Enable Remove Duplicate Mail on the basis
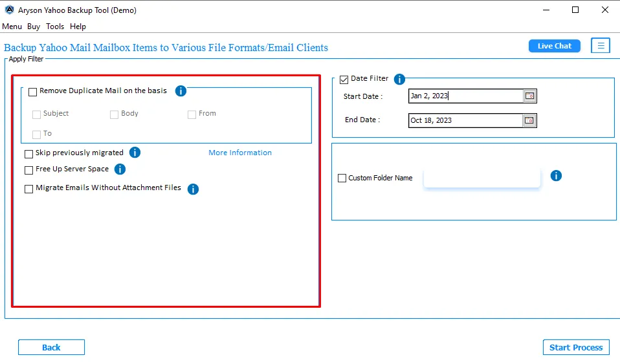The image size is (620, 364). pyautogui.click(x=33, y=92)
